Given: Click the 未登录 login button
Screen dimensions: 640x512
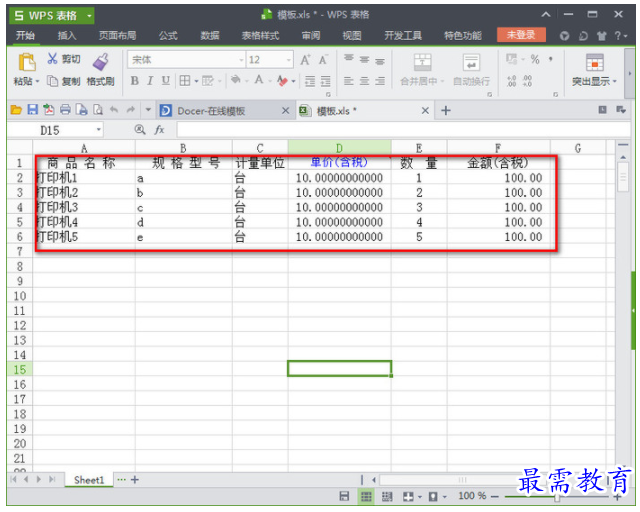Looking at the screenshot, I should click(521, 35).
